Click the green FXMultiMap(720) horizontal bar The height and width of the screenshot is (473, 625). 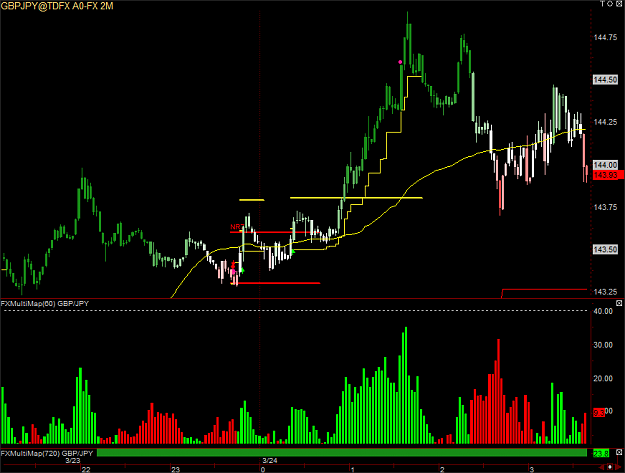342,453
